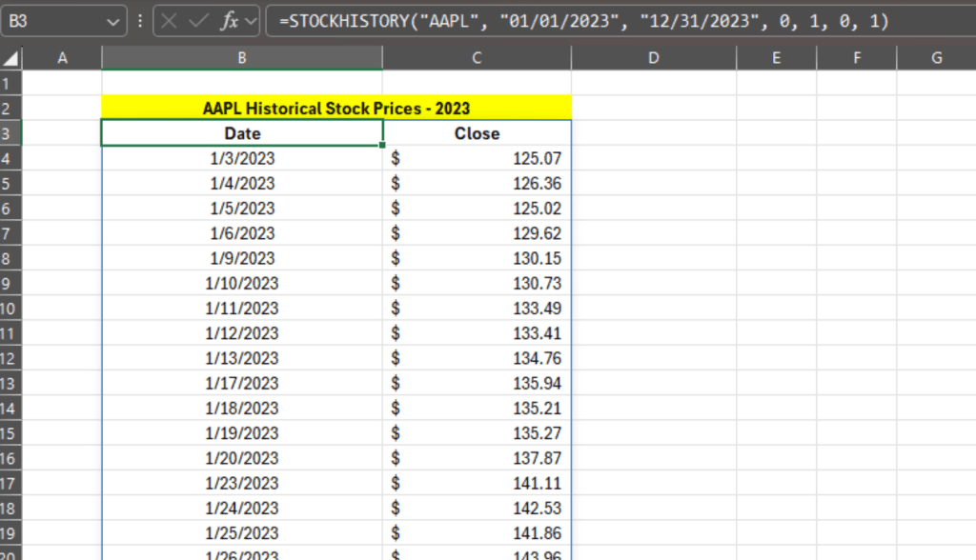
Task: Select column C header
Action: click(477, 58)
